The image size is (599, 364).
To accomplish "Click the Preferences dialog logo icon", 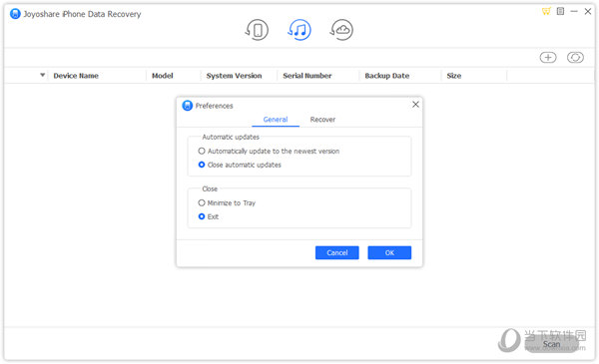I will (x=188, y=106).
